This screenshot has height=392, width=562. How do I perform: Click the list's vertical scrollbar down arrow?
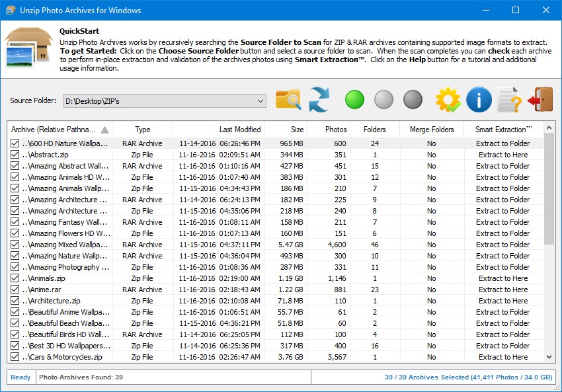click(549, 357)
